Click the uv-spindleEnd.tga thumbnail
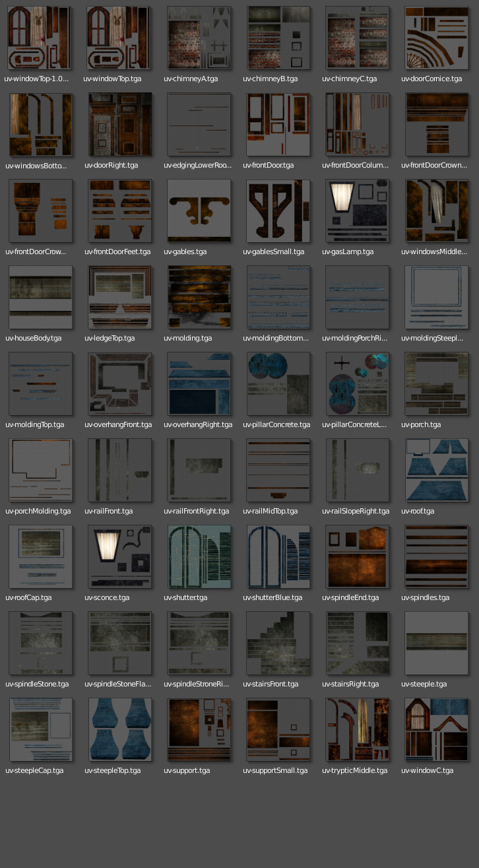 (357, 557)
